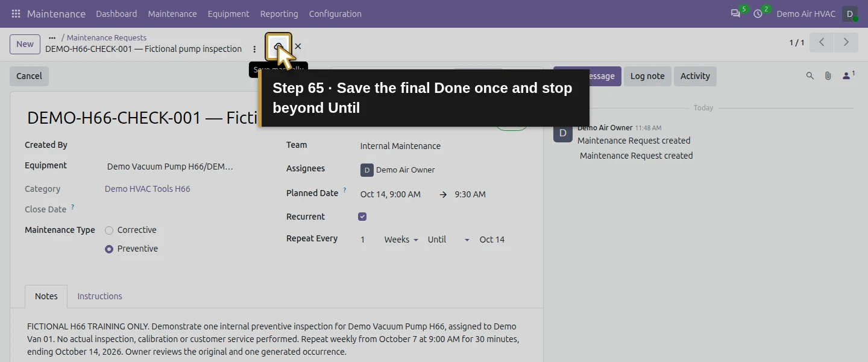868x362 pixels.
Task: Click the breadcrumb ellipsis icon
Action: point(52,37)
